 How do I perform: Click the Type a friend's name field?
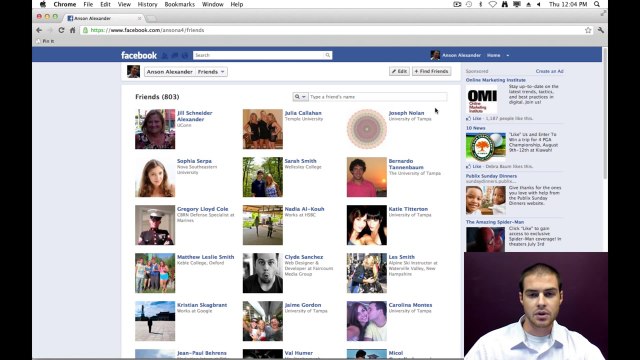tap(378, 97)
